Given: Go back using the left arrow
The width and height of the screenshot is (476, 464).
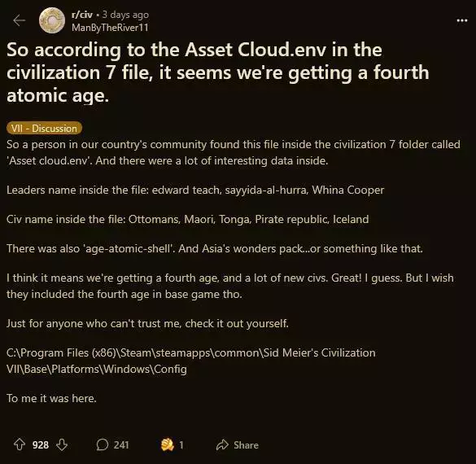Looking at the screenshot, I should coord(20,20).
